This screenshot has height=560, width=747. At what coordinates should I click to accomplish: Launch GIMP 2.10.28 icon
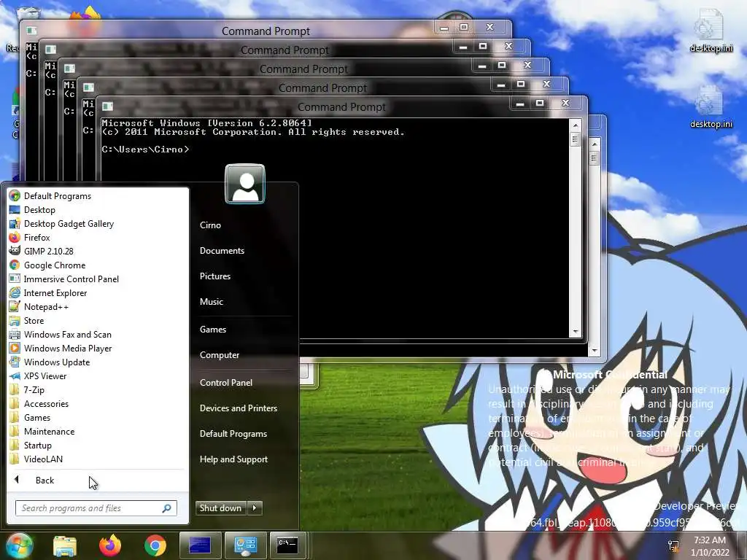click(x=15, y=251)
